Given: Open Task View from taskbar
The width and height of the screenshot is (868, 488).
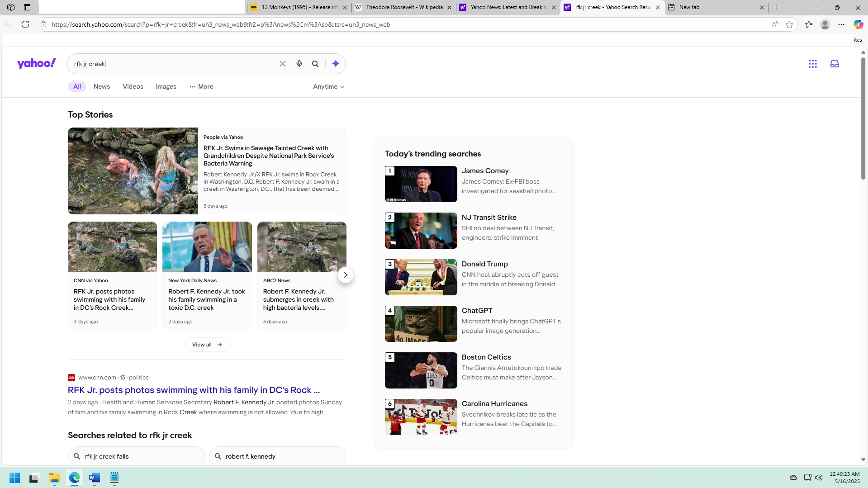Looking at the screenshot, I should click(34, 478).
